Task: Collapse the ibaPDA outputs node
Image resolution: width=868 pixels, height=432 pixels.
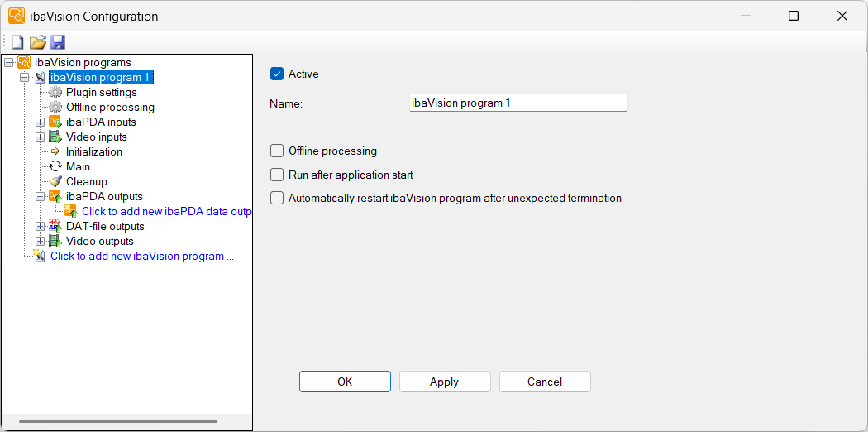Action: tap(40, 197)
